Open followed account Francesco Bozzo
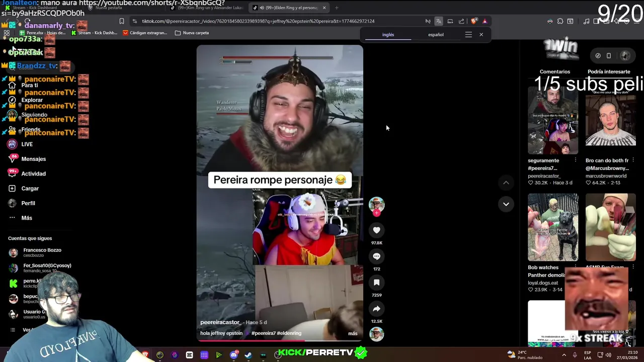The height and width of the screenshot is (362, 644). (x=35, y=252)
